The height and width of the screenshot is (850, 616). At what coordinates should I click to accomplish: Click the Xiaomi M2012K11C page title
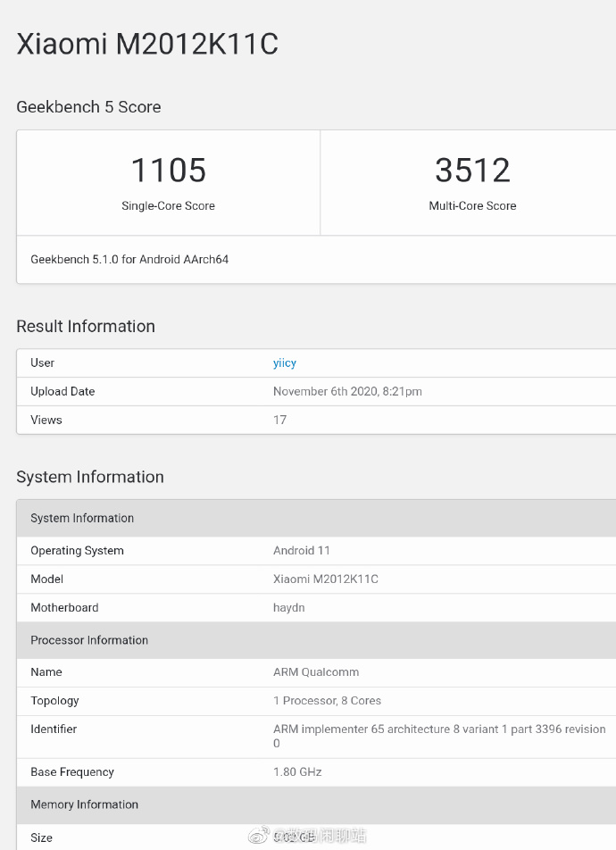147,44
